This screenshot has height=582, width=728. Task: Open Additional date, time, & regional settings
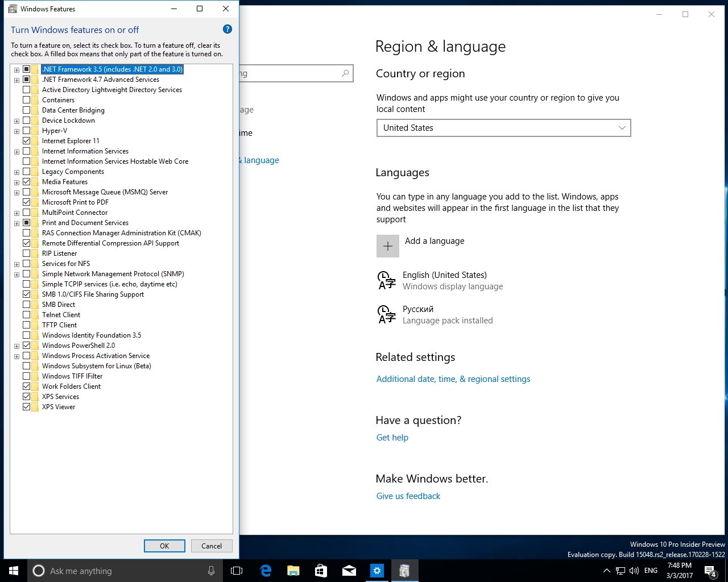click(453, 379)
